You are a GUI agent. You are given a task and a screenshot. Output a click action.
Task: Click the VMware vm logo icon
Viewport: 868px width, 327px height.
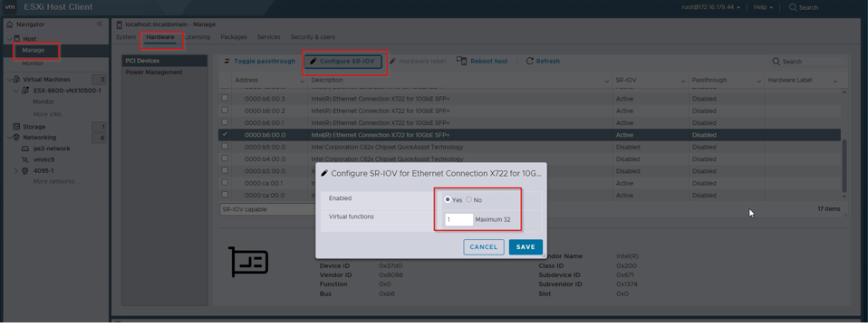pos(10,7)
